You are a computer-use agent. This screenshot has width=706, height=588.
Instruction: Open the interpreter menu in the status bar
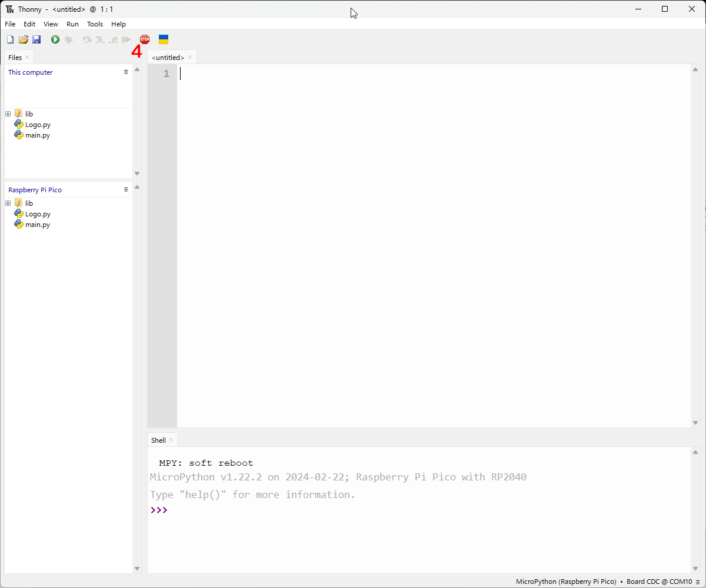[698, 582]
